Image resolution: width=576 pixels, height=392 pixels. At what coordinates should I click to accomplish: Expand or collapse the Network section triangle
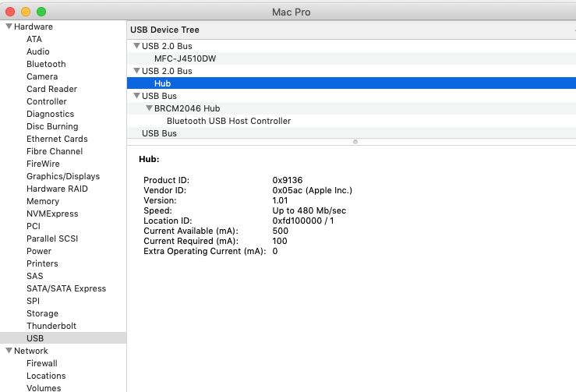(x=9, y=351)
